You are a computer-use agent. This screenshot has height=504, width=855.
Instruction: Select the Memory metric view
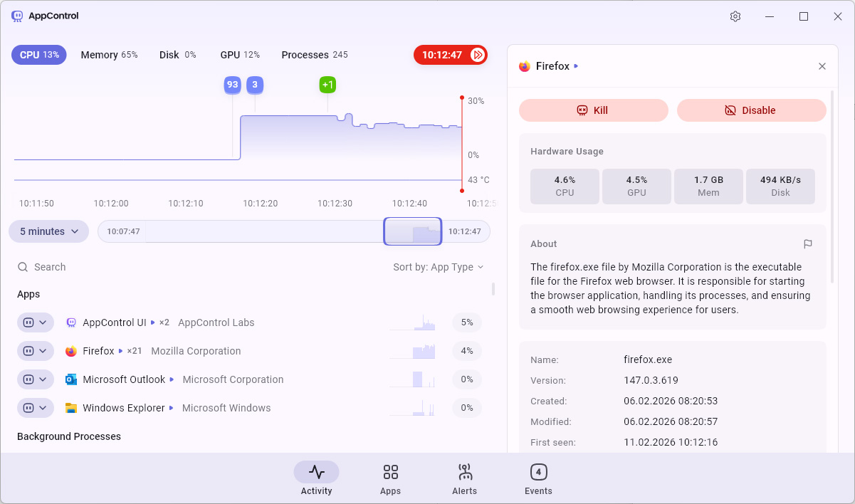click(109, 55)
